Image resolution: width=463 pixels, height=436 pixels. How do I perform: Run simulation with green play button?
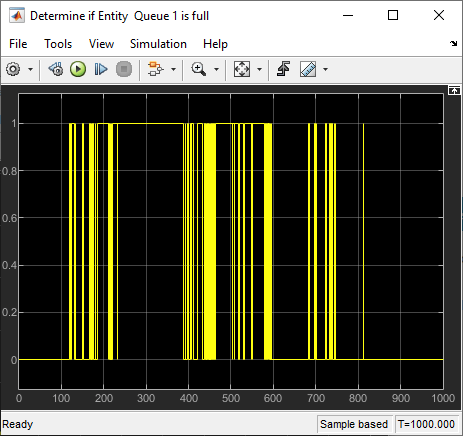[x=78, y=69]
